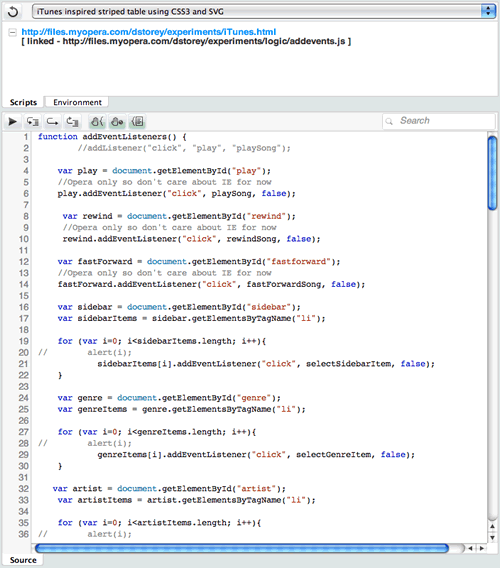The image size is (500, 568).
Task: Click the 'var genreItems' declaration line
Action: coord(182,409)
